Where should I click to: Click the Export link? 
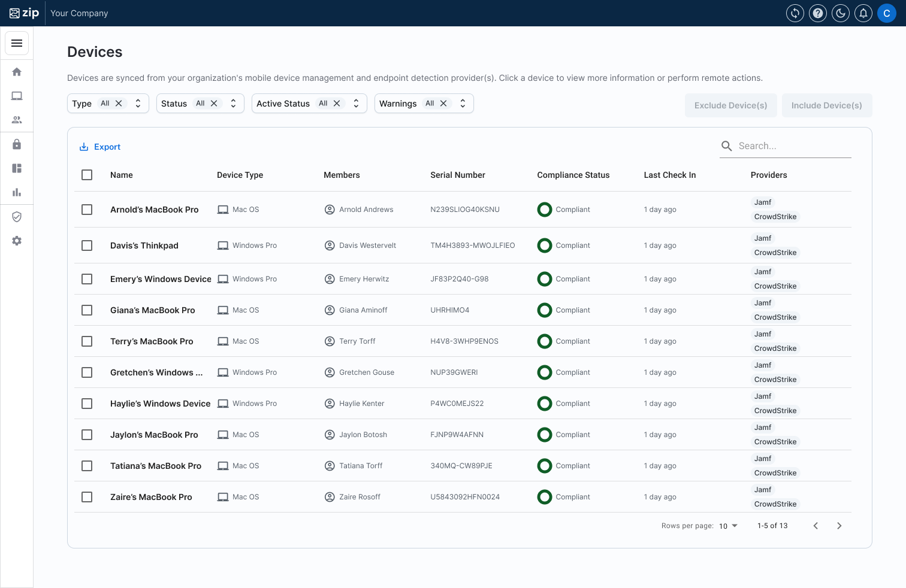[x=101, y=147]
